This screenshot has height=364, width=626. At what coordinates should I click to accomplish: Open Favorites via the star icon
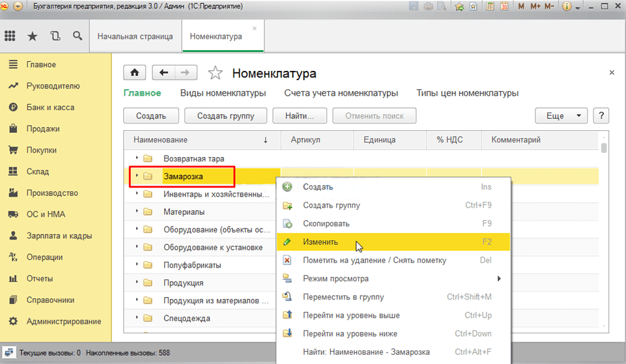[x=33, y=36]
